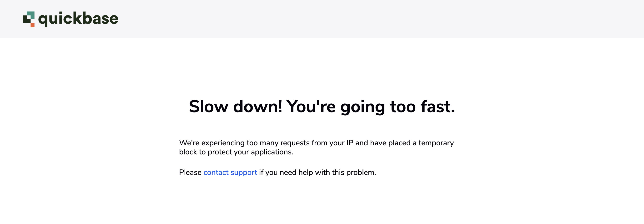Click the words 'going too fast.' in heading

click(x=397, y=107)
